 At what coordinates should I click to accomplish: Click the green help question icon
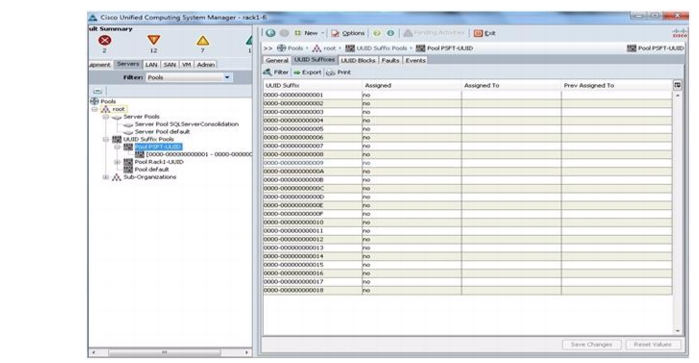tap(377, 33)
